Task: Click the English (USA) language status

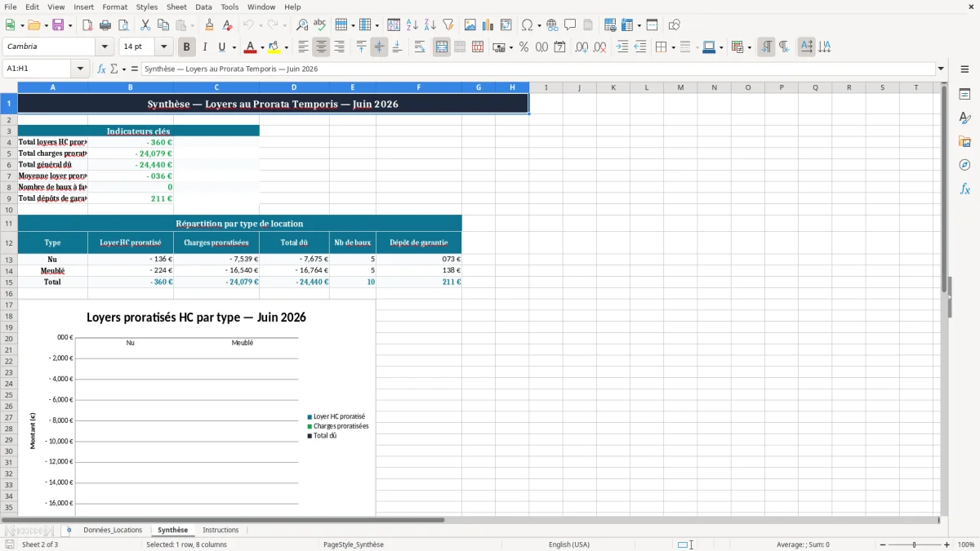Action: tap(568, 544)
